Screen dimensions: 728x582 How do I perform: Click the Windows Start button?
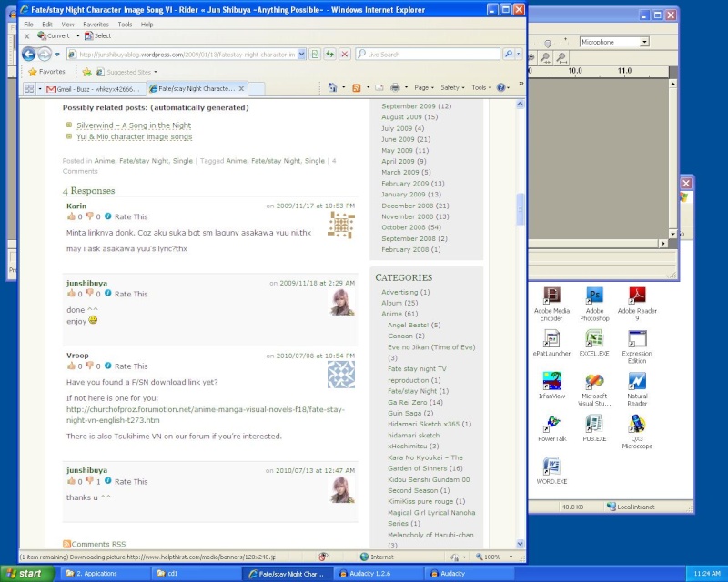click(x=27, y=574)
